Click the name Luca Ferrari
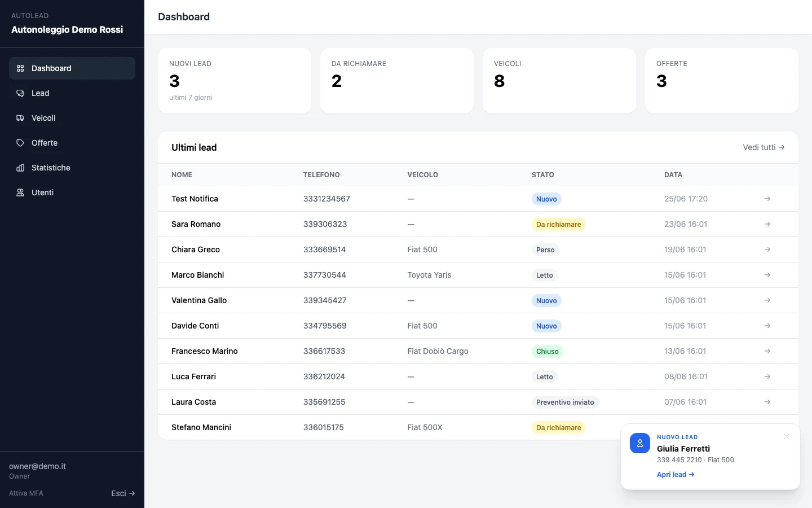Viewport: 812px width, 508px height. (x=193, y=376)
